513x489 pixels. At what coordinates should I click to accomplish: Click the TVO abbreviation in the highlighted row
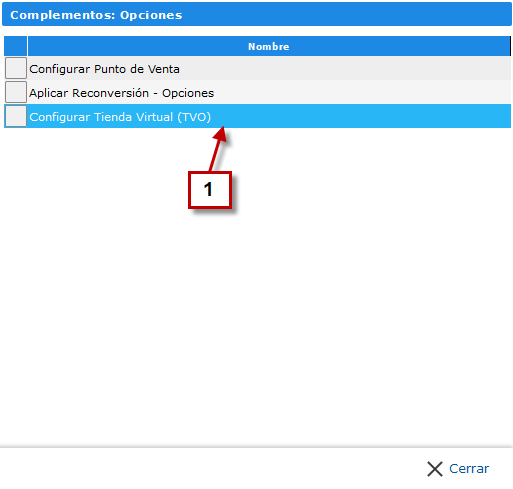pyautogui.click(x=194, y=117)
